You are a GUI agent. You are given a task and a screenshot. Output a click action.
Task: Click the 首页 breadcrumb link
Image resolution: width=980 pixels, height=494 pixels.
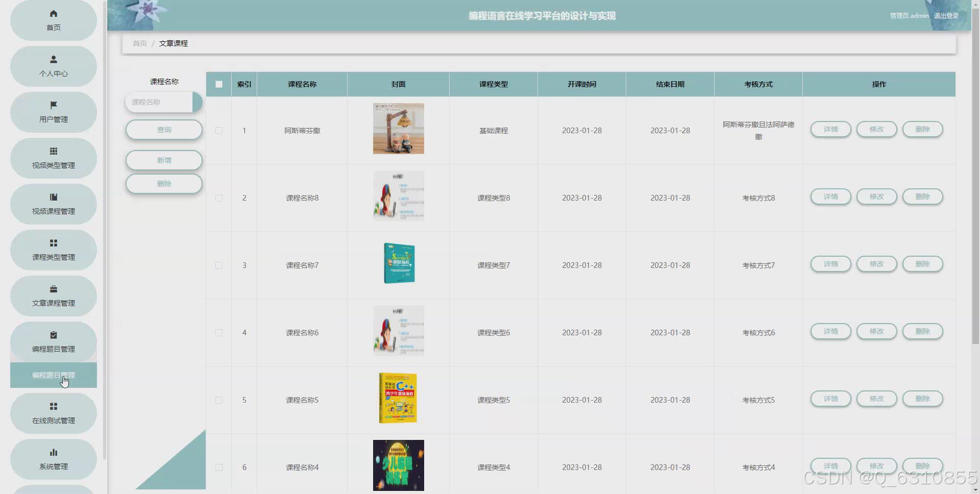point(140,43)
